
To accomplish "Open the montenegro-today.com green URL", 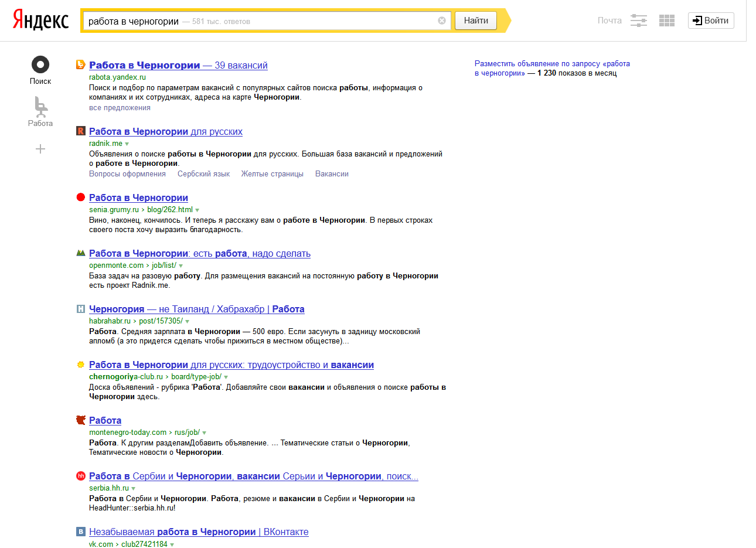I will (x=128, y=433).
